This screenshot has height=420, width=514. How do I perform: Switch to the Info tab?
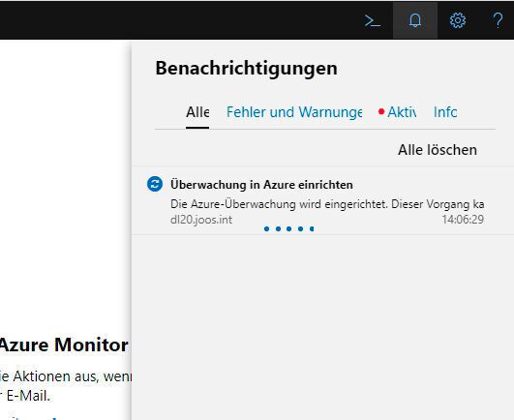click(x=445, y=112)
